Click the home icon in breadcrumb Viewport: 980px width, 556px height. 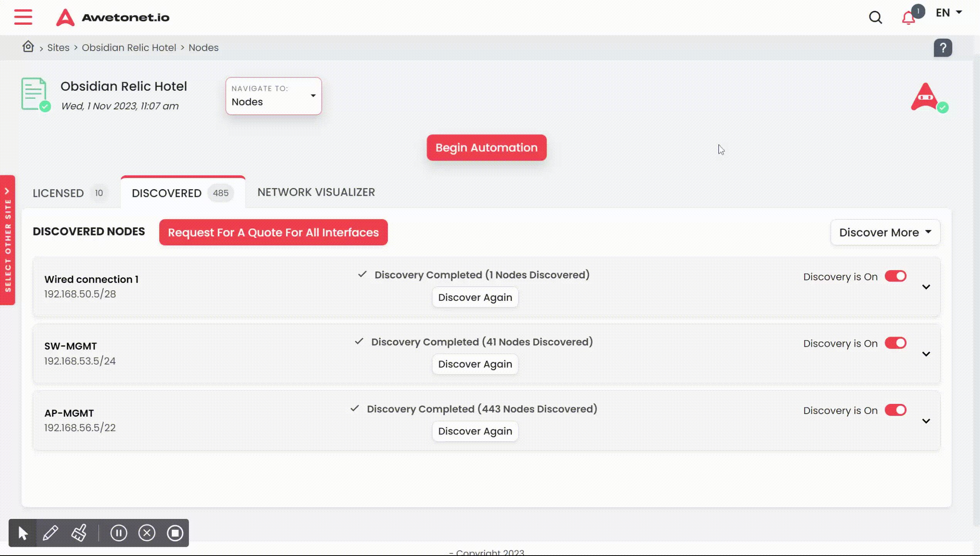28,47
